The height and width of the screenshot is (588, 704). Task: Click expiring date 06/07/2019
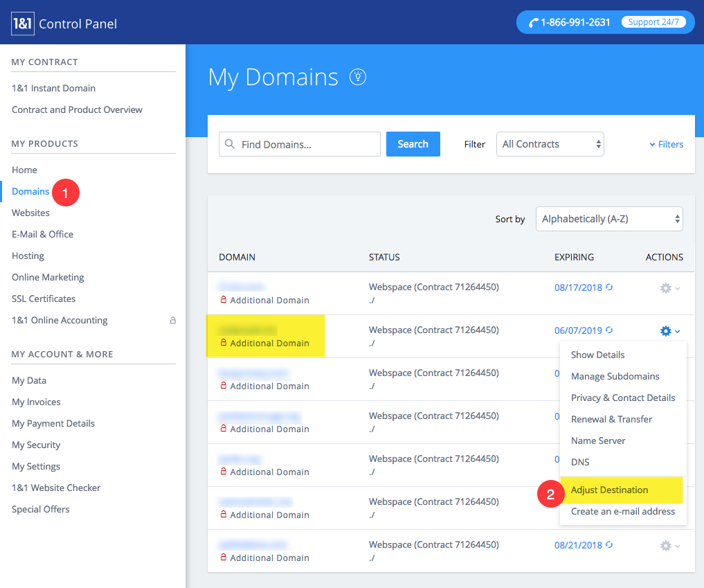pyautogui.click(x=578, y=331)
